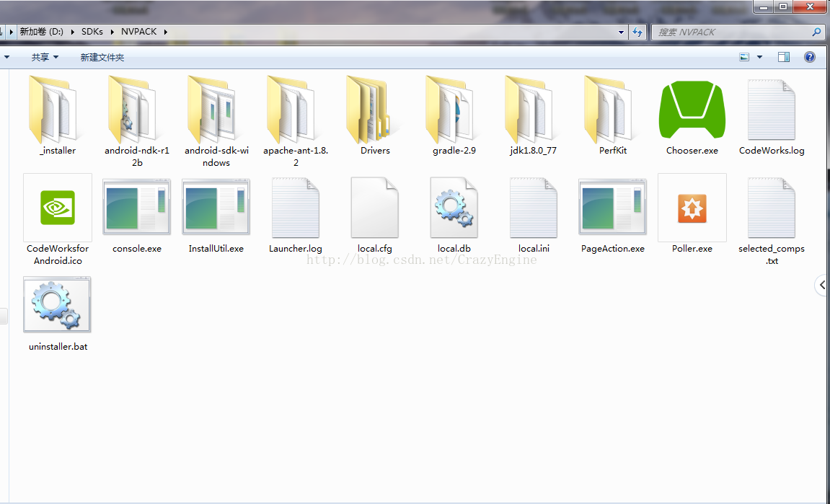The width and height of the screenshot is (830, 504).
Task: Click the jdk1.8.0_77 folder name label
Action: click(x=534, y=151)
